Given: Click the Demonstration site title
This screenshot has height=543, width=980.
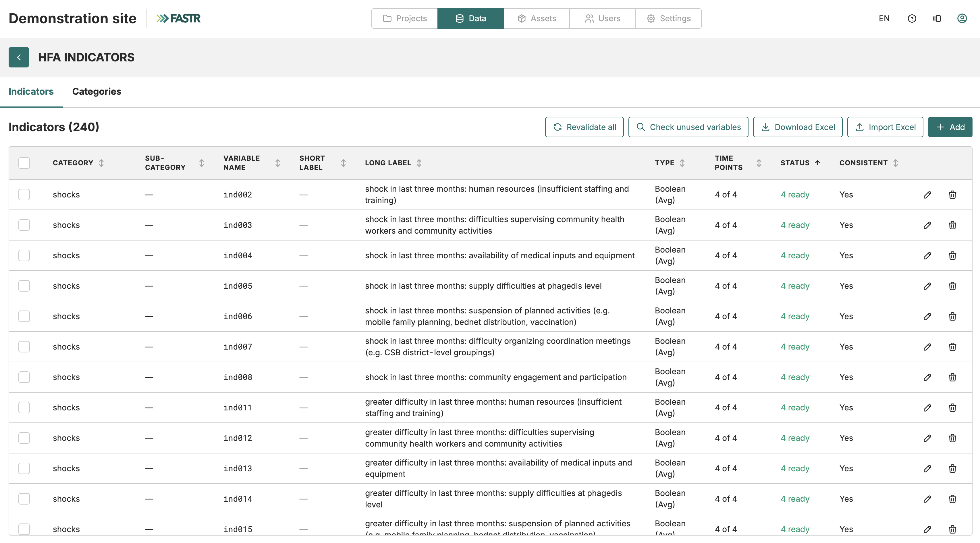Looking at the screenshot, I should (72, 18).
